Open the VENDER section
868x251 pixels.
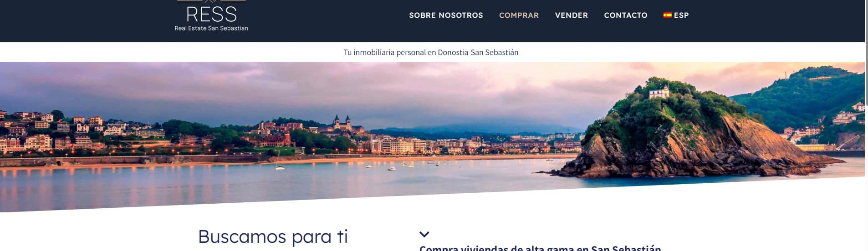571,15
